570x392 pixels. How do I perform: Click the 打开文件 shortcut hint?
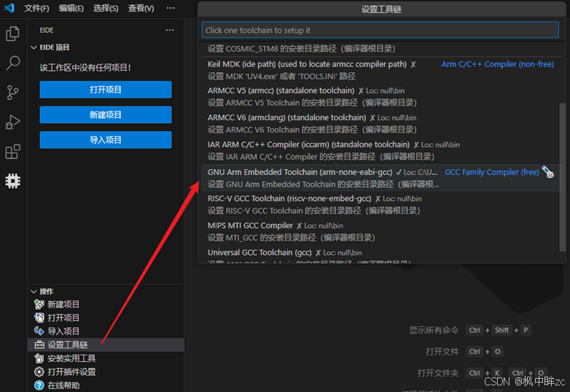464,351
